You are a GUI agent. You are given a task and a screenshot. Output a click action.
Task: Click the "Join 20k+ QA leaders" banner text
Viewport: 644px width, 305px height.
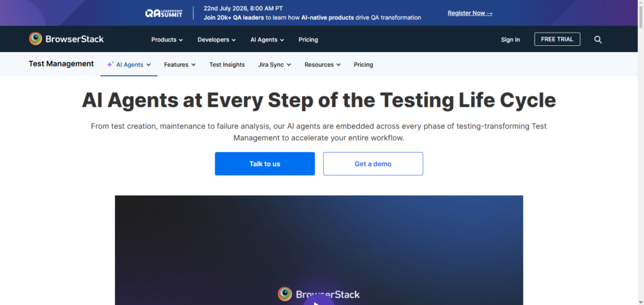pyautogui.click(x=234, y=18)
